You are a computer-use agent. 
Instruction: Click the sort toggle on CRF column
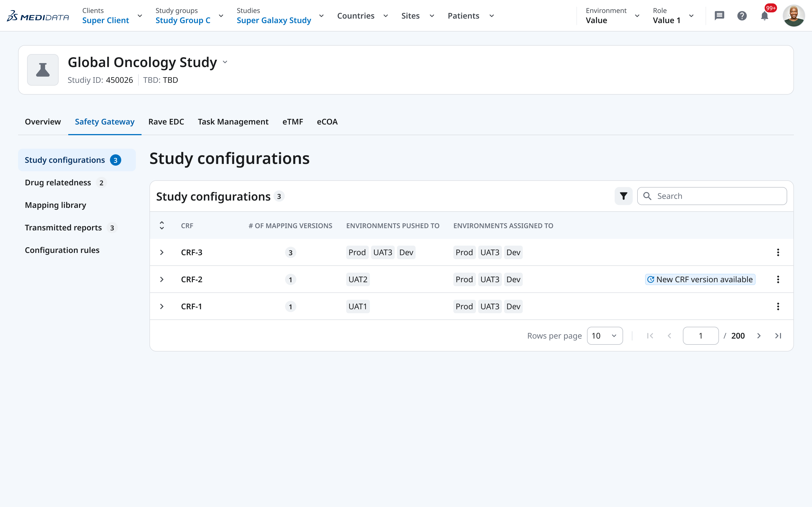(x=162, y=225)
